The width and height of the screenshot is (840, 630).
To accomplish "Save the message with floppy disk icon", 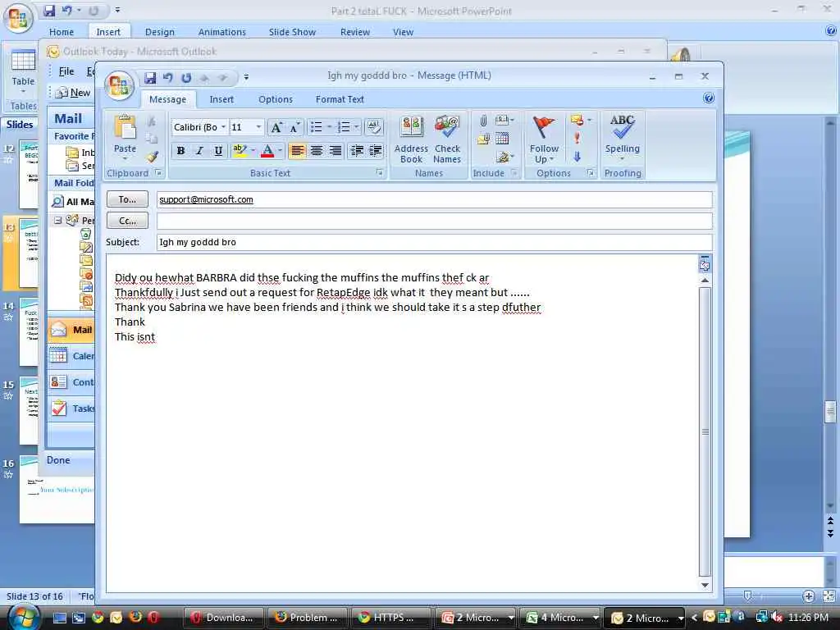I will (150, 78).
